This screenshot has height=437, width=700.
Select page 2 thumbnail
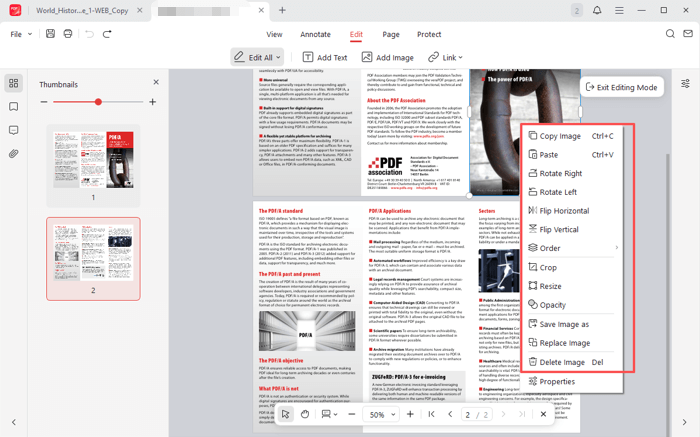point(93,258)
